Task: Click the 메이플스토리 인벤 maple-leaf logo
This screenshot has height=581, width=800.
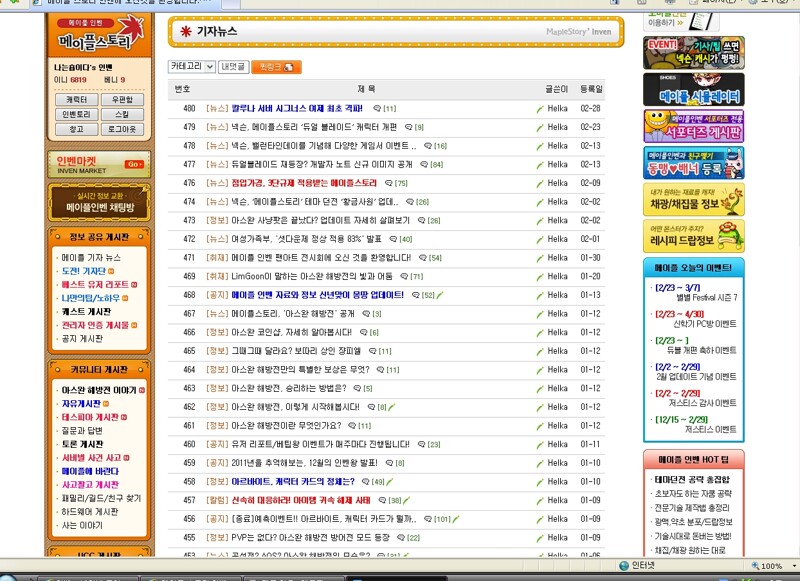Action: 99,35
